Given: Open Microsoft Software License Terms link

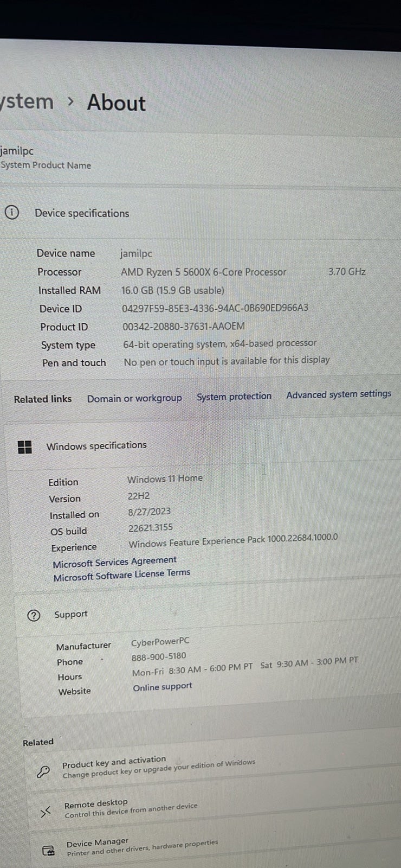Looking at the screenshot, I should [x=122, y=575].
